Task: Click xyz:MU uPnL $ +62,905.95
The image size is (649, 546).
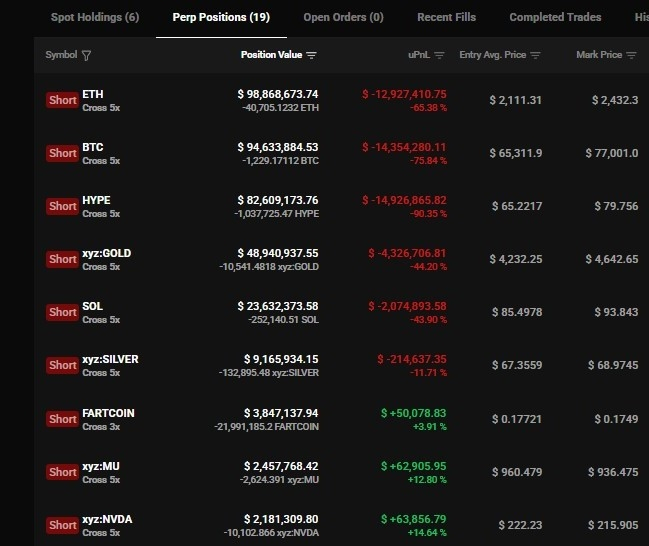Action: click(x=413, y=466)
